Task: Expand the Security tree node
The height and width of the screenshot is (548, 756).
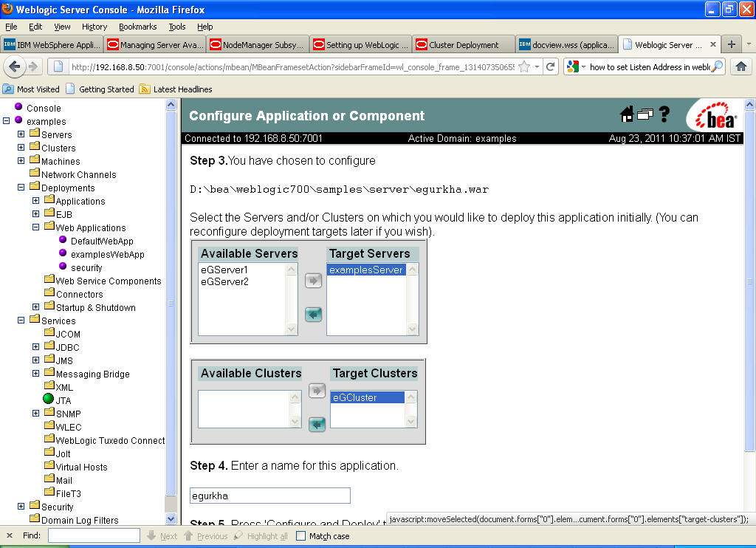Action: (21, 506)
